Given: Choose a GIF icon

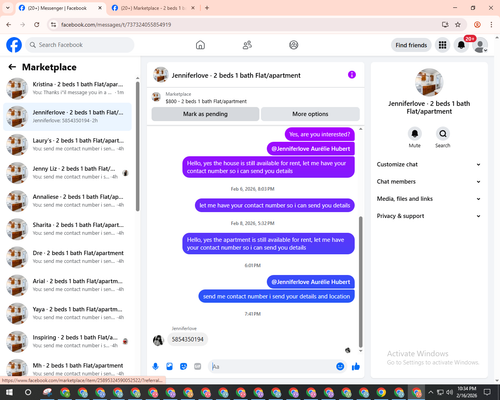Looking at the screenshot, I should click(x=198, y=367).
